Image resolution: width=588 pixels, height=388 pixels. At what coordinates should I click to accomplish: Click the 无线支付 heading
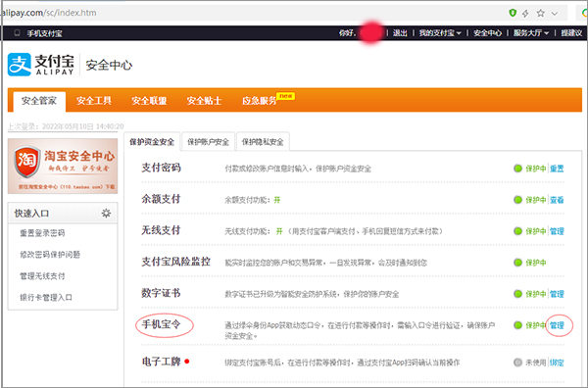(x=161, y=230)
